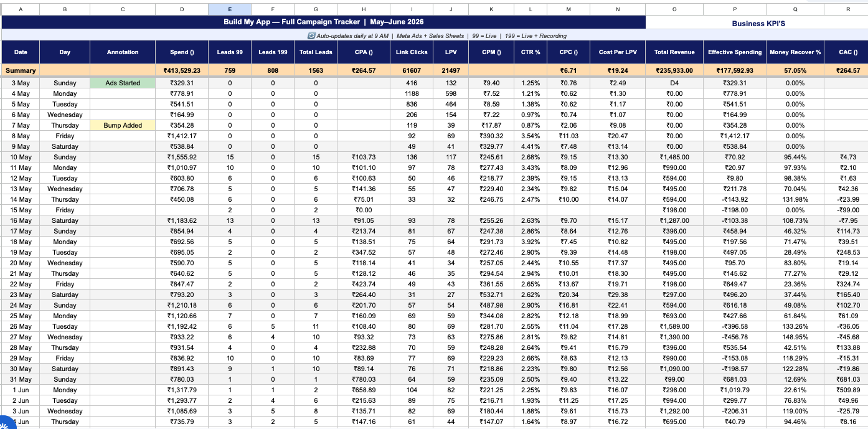Click the Money Recover % header cell
Image resolution: width=868 pixels, height=429 pixels.
click(795, 52)
